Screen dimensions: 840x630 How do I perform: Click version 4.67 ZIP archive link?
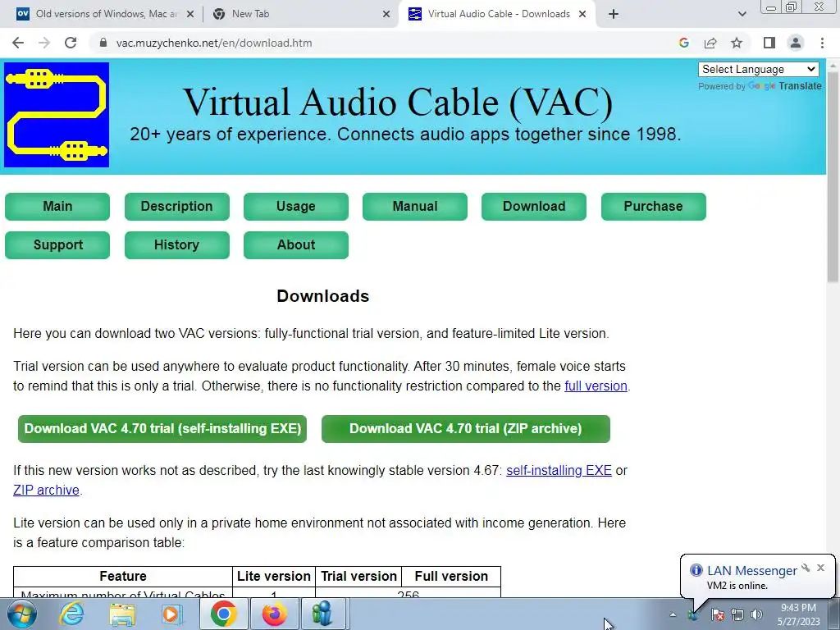click(46, 491)
